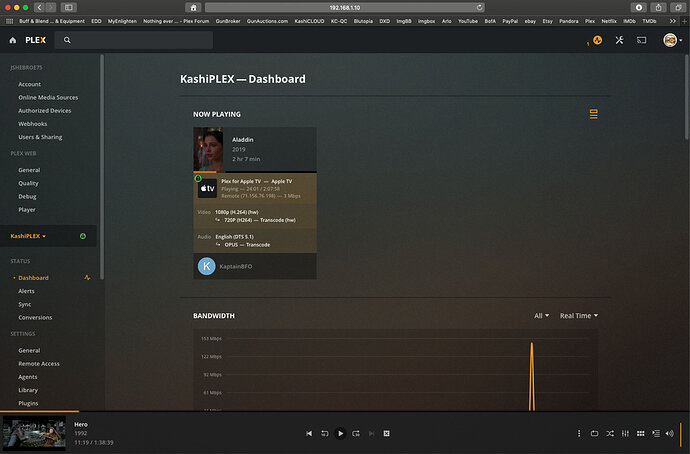Image resolution: width=690 pixels, height=454 pixels.
Task: Click the skip forward button
Action: click(356, 433)
